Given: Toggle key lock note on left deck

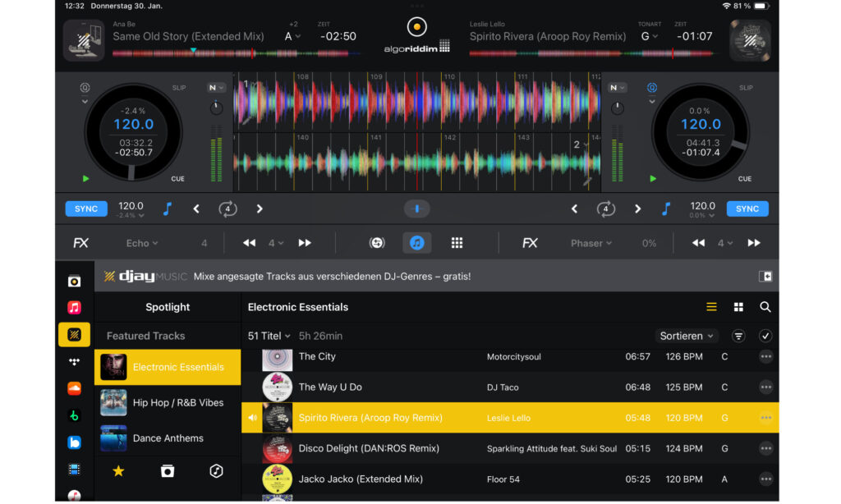Looking at the screenshot, I should (x=168, y=209).
